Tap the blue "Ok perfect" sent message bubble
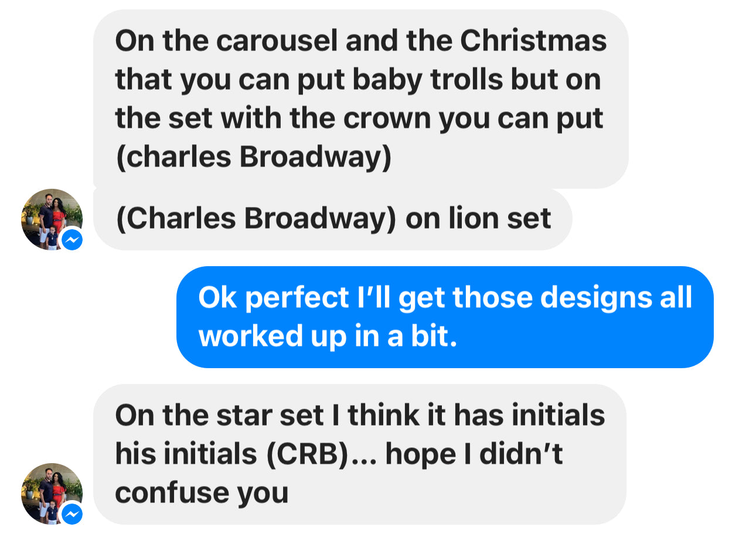This screenshot has width=756, height=537. click(444, 317)
